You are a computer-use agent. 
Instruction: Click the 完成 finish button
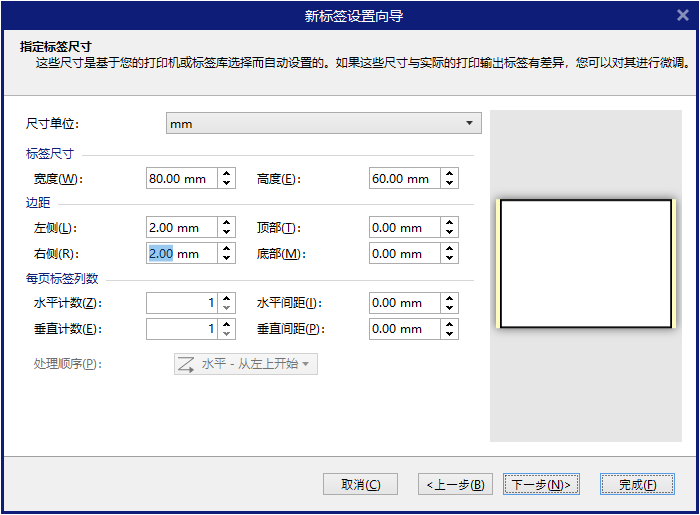click(x=637, y=485)
